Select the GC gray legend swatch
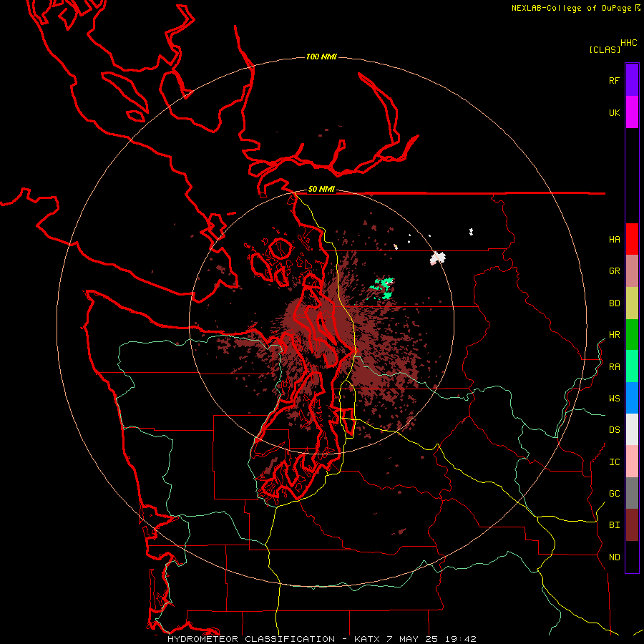This screenshot has height=644, width=644. pyautogui.click(x=632, y=493)
